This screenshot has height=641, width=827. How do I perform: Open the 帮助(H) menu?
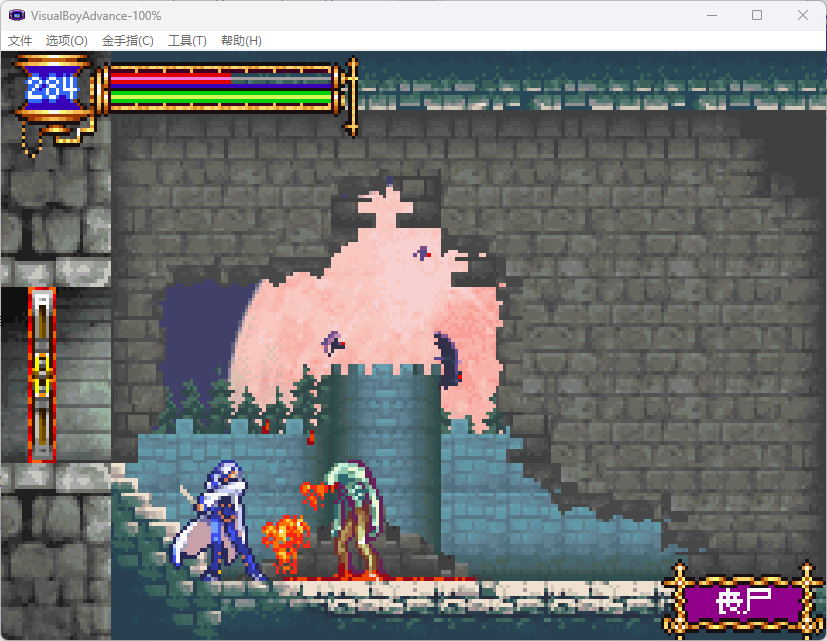241,41
